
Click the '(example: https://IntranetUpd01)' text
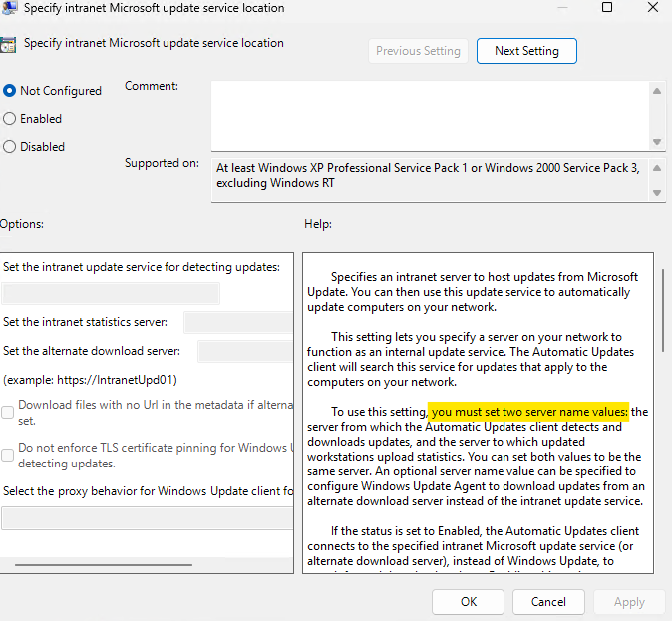point(90,380)
